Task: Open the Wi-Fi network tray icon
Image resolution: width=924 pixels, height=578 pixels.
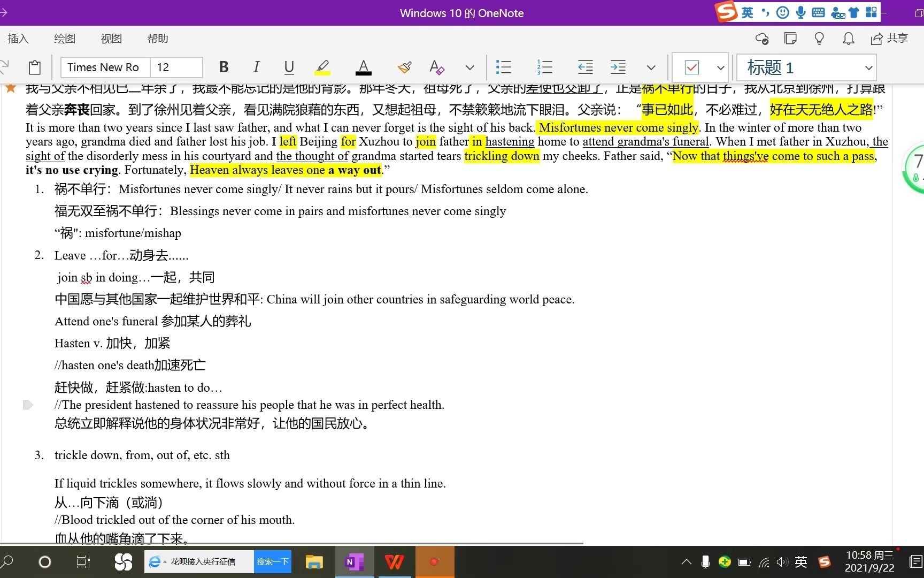Action: 764,562
